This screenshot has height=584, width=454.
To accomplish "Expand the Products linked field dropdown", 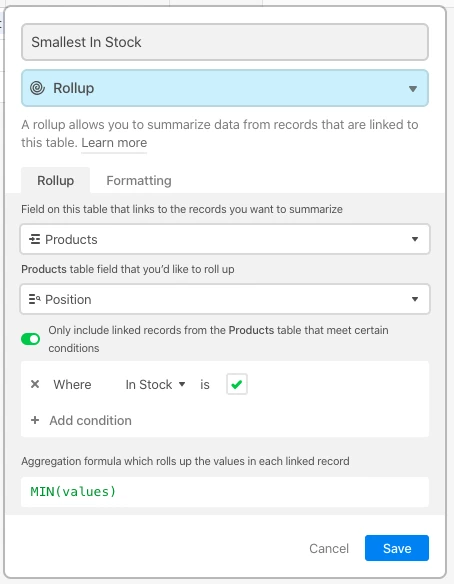I will (225, 239).
